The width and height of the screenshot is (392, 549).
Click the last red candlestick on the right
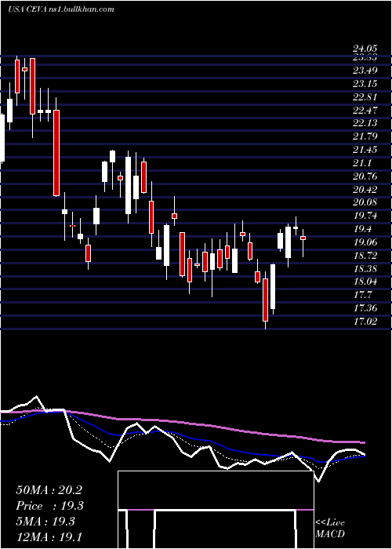303,238
